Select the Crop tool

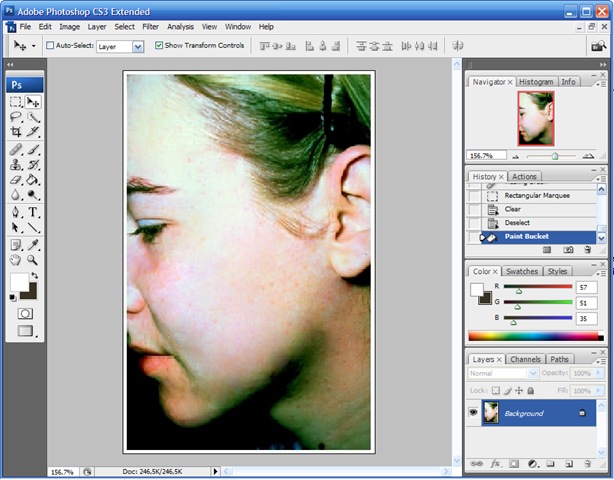pyautogui.click(x=16, y=132)
